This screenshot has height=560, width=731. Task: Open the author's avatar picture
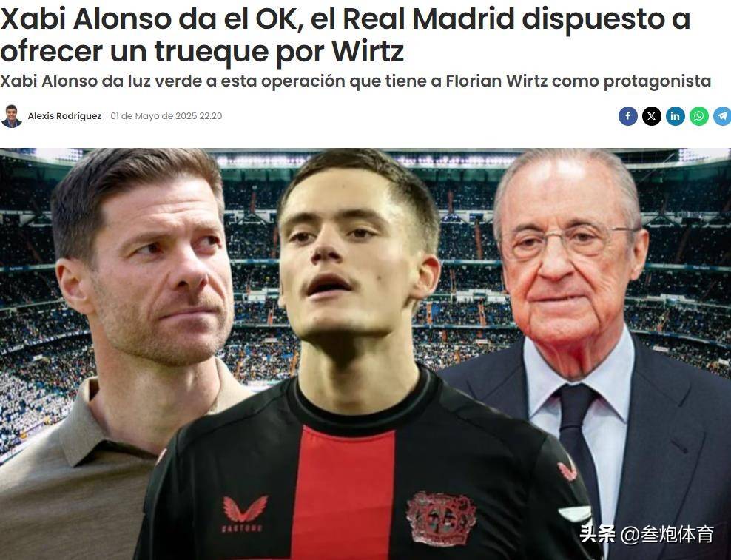pyautogui.click(x=12, y=116)
